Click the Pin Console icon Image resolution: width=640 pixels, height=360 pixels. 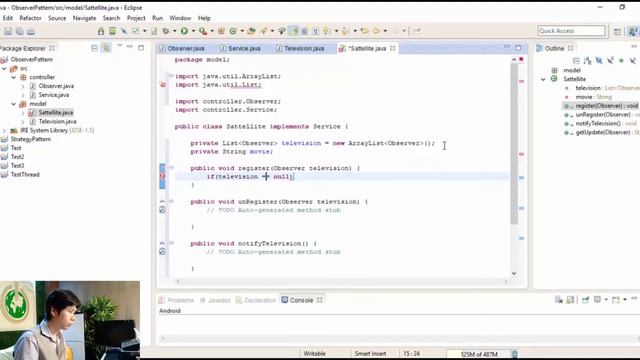click(585, 300)
